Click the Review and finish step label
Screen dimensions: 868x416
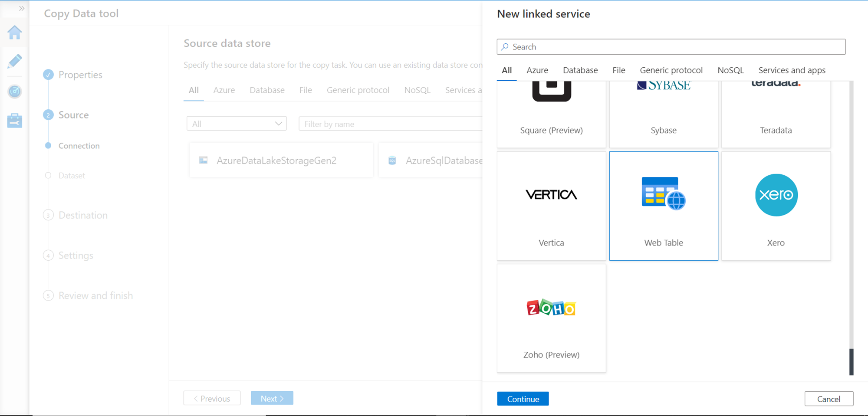click(95, 296)
